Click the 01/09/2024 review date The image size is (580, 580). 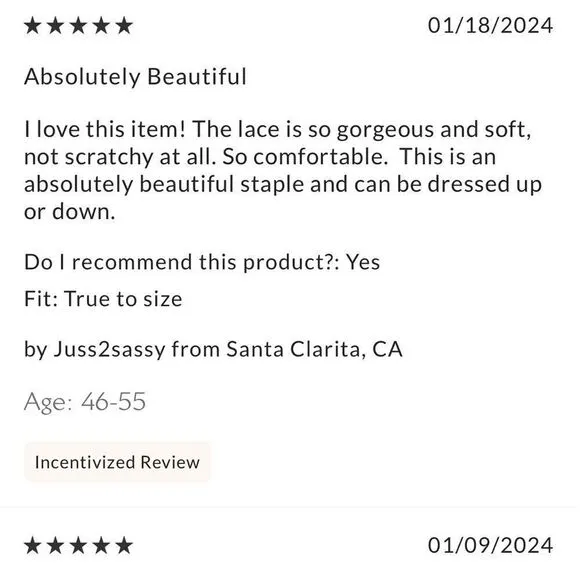pos(490,546)
